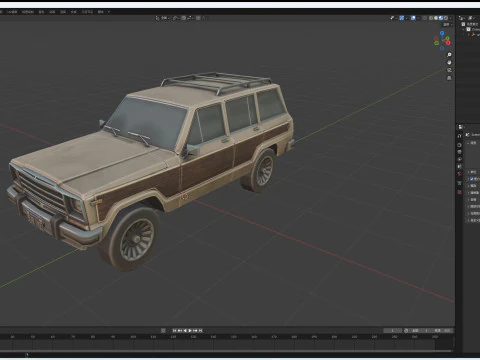Click the timeline playhead marker at the bottom
The width and height of the screenshot is (480, 360).
point(27,354)
